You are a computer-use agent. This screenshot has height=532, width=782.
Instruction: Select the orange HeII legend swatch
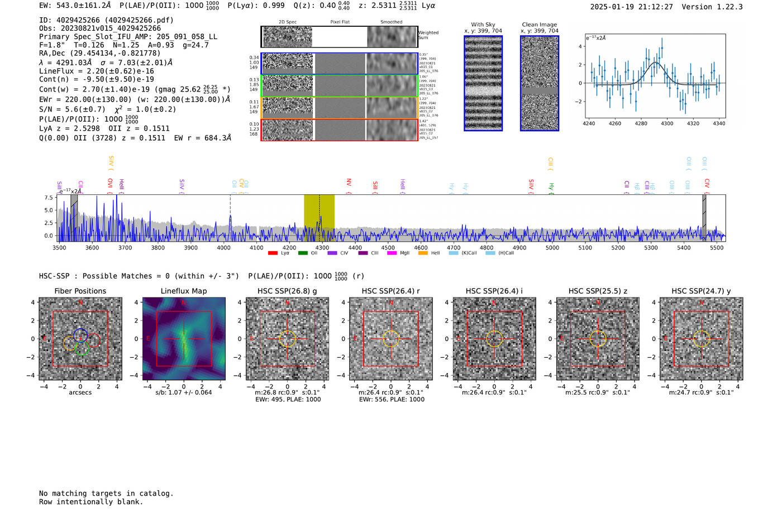coord(423,253)
